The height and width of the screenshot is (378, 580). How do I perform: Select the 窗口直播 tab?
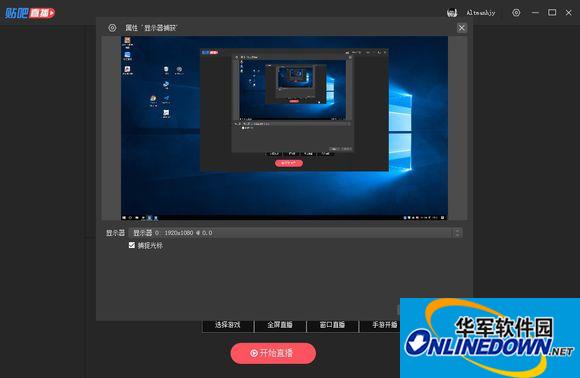(332, 325)
